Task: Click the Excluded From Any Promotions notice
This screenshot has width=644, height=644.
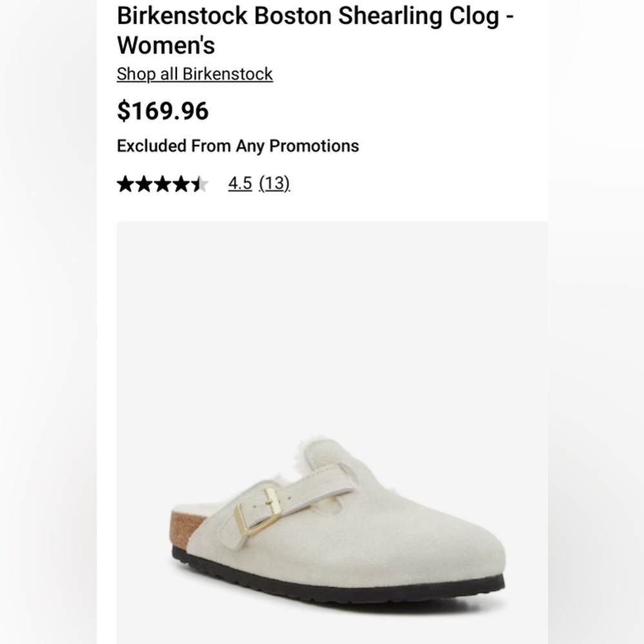Action: [x=238, y=146]
